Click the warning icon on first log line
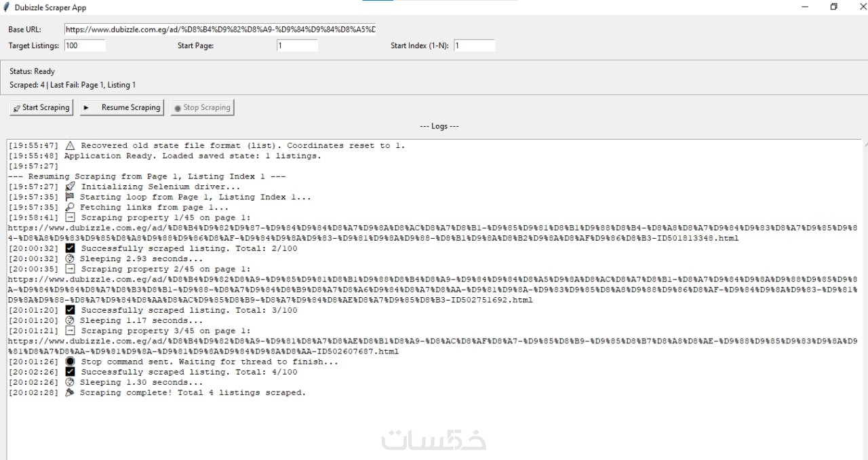 coord(71,145)
